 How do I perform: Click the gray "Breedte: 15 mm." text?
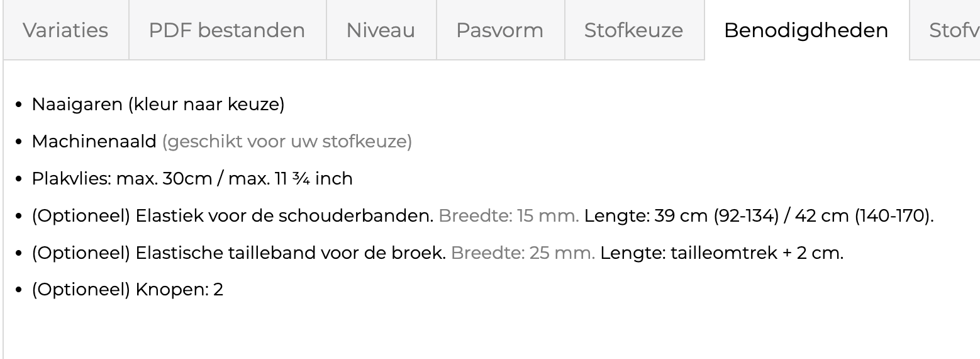coord(508,215)
